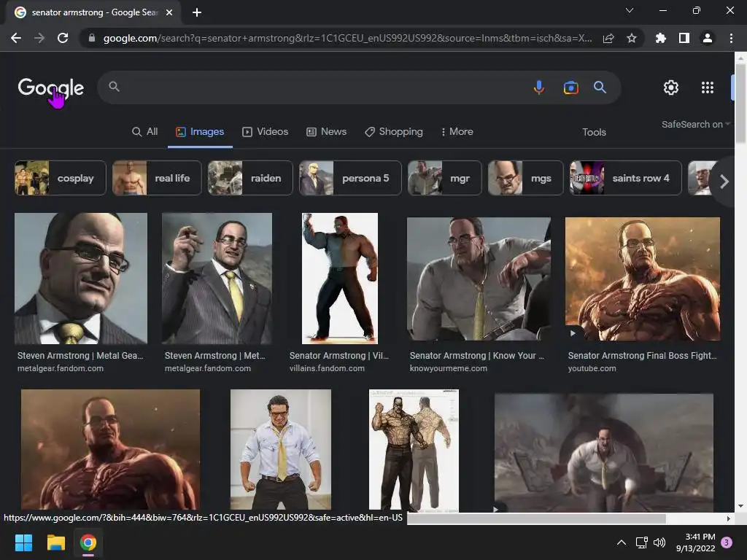Open Google quick settings gear
This screenshot has width=747, height=560.
tap(671, 87)
